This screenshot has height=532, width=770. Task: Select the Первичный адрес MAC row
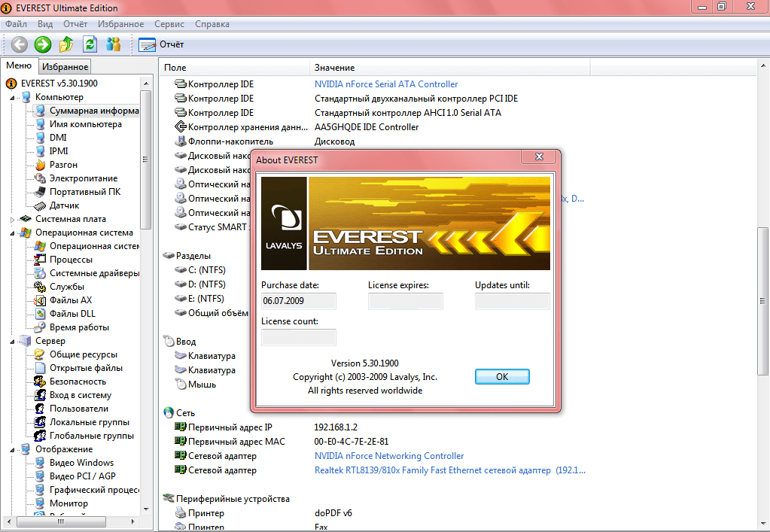coord(282,442)
